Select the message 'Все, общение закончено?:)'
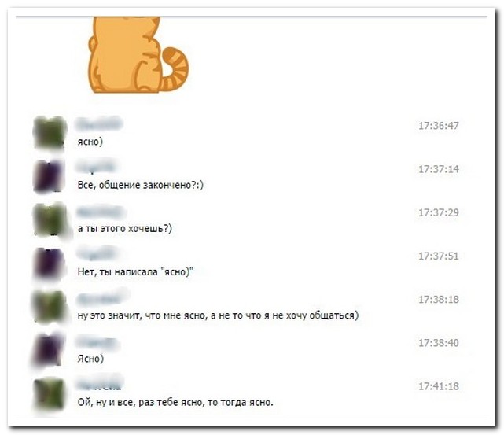 141,185
